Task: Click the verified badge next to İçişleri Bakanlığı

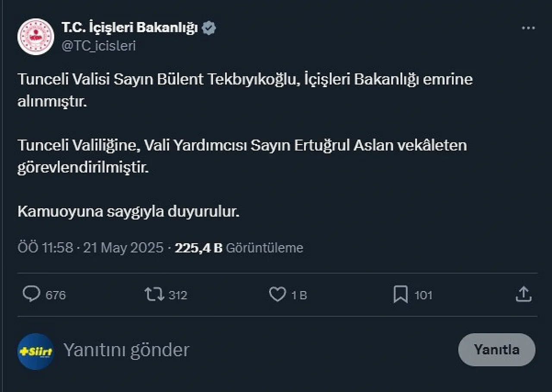Action: [x=209, y=28]
